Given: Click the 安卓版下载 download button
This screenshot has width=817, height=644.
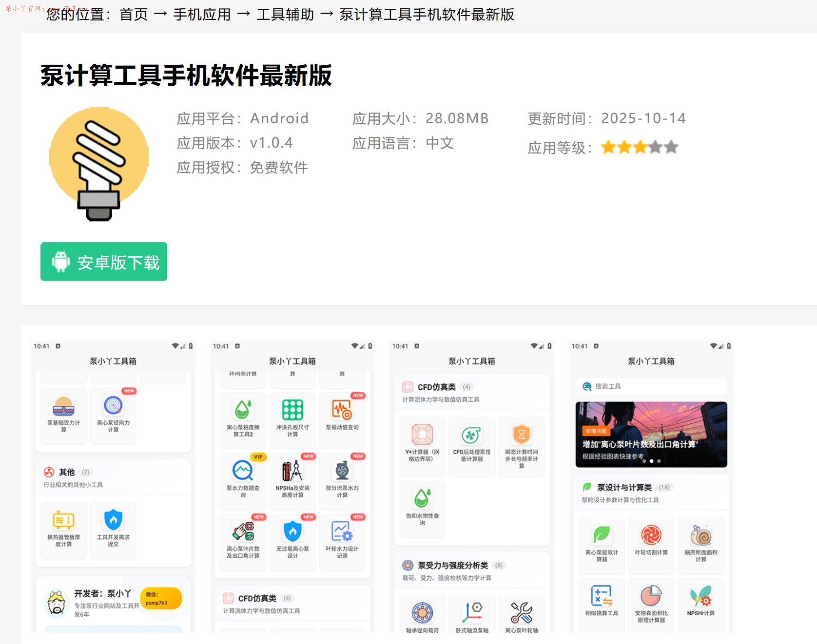Looking at the screenshot, I should coord(103,262).
